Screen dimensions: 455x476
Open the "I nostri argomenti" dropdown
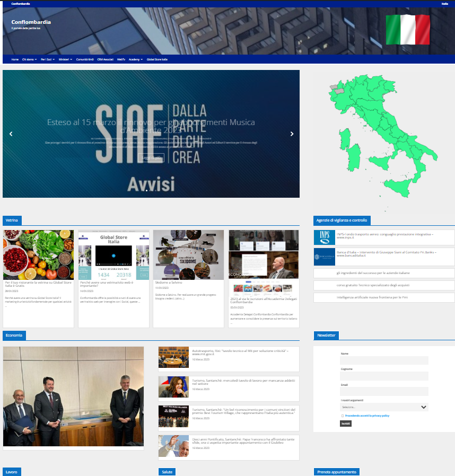click(384, 407)
